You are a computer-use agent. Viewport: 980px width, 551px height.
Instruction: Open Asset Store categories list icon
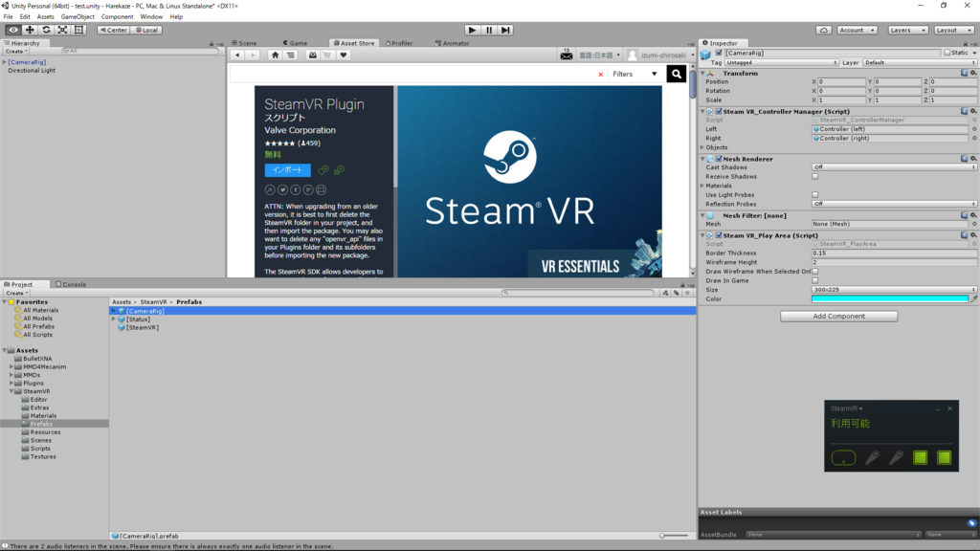pyautogui.click(x=291, y=55)
